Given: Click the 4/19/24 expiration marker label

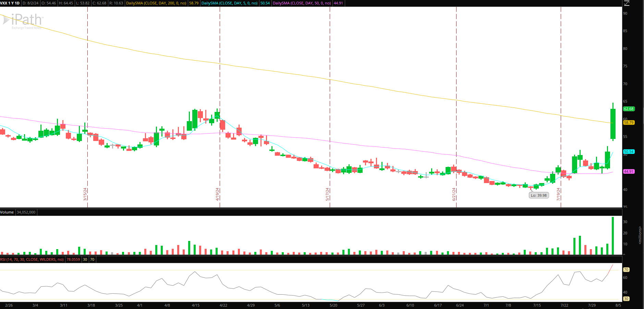Looking at the screenshot, I should [x=217, y=194].
